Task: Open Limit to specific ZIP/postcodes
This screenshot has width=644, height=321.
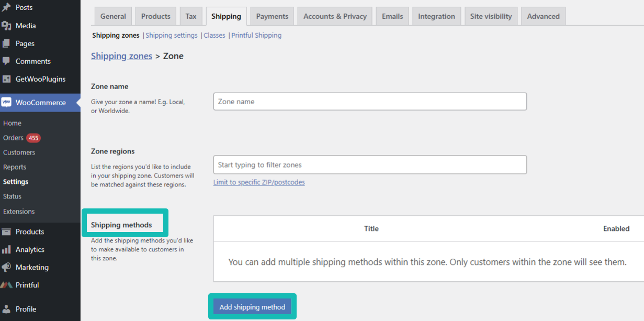Action: 258,182
